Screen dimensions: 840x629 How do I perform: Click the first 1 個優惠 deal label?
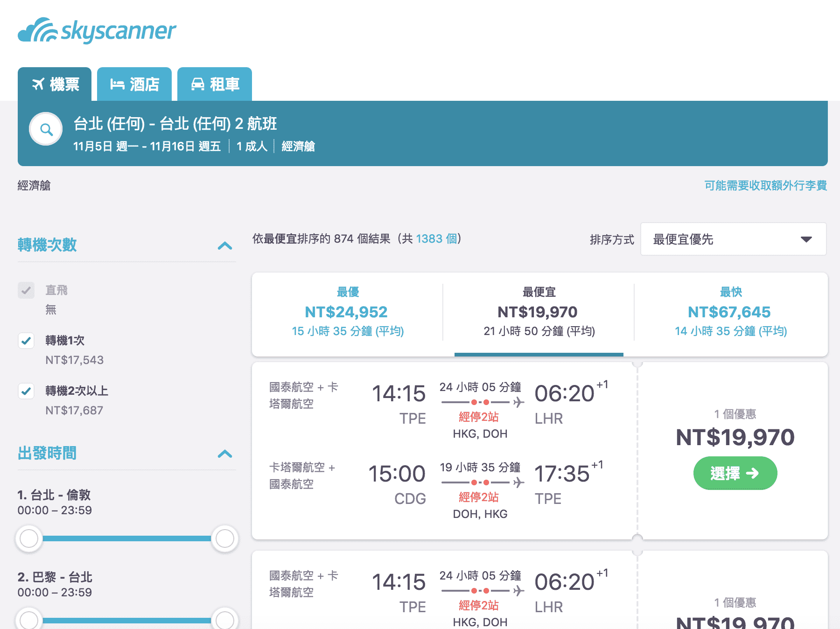[735, 414]
